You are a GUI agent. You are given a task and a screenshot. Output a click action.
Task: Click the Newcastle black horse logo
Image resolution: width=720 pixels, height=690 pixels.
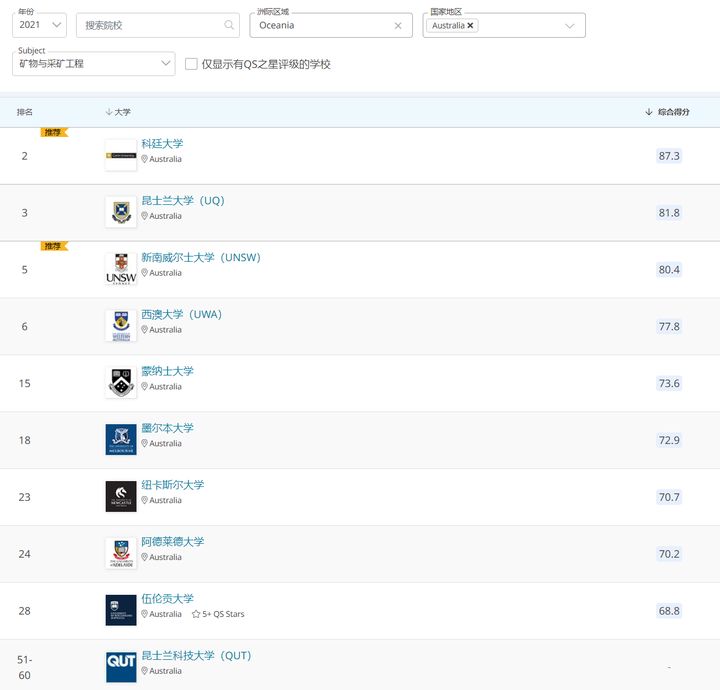point(121,497)
